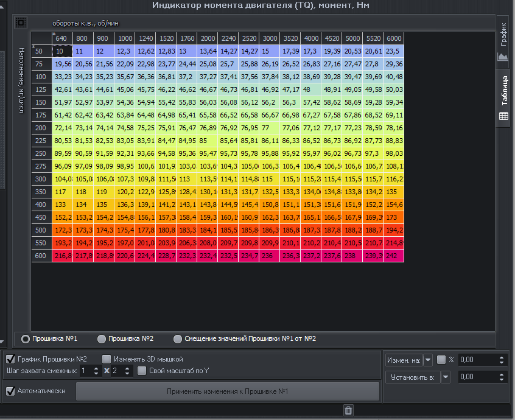Viewport: 515px width, 420px height.
Task: Click the Измен. на: button
Action: [x=404, y=360]
